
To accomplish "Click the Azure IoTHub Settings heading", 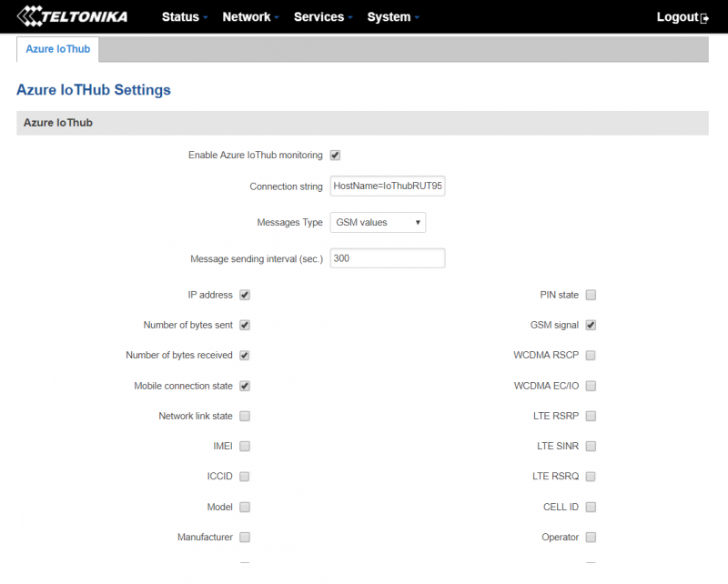I will pos(94,89).
